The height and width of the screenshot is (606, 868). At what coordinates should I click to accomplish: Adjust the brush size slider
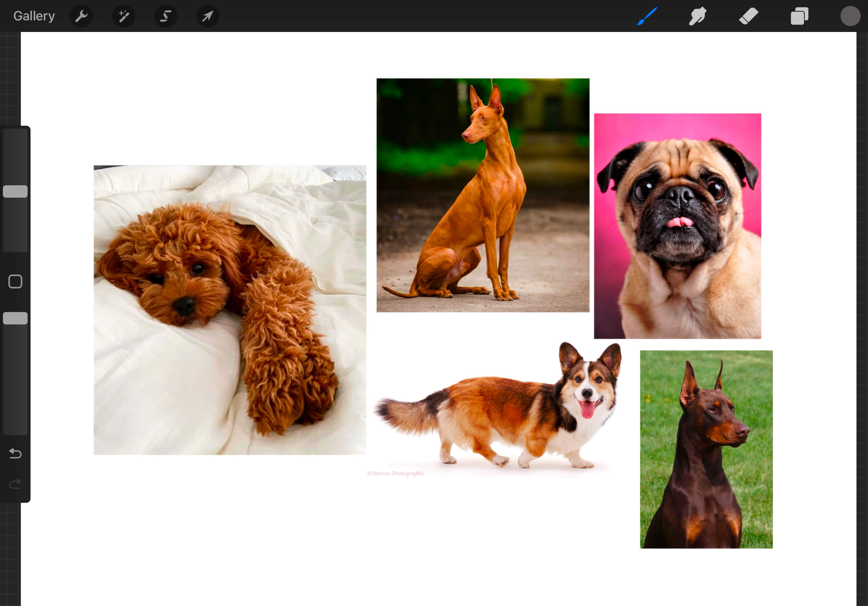16,191
